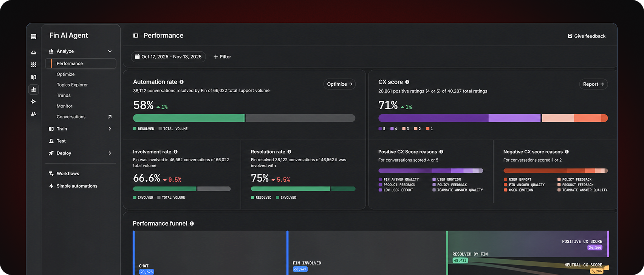The width and height of the screenshot is (644, 275).
Task: Open Workflows in the sidebar
Action: click(x=68, y=173)
